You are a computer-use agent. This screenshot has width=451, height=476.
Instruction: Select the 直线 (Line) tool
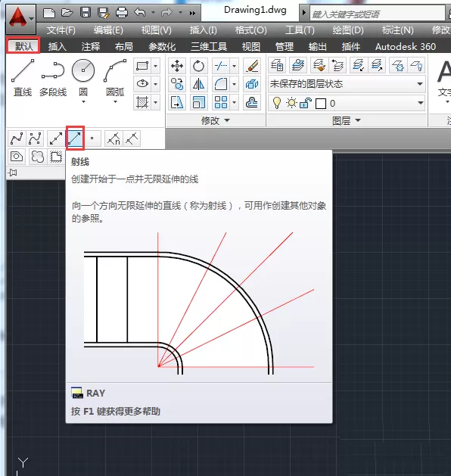23,78
